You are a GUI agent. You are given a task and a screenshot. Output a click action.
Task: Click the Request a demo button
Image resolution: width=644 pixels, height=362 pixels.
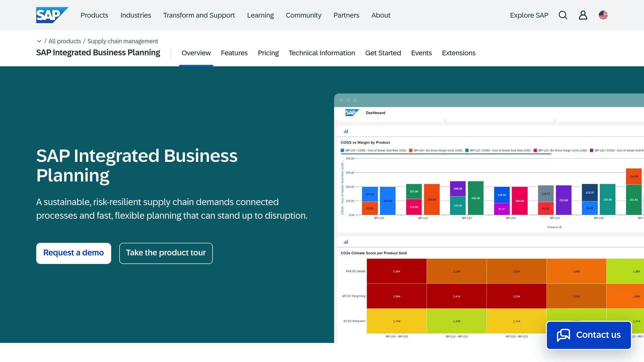pos(73,253)
